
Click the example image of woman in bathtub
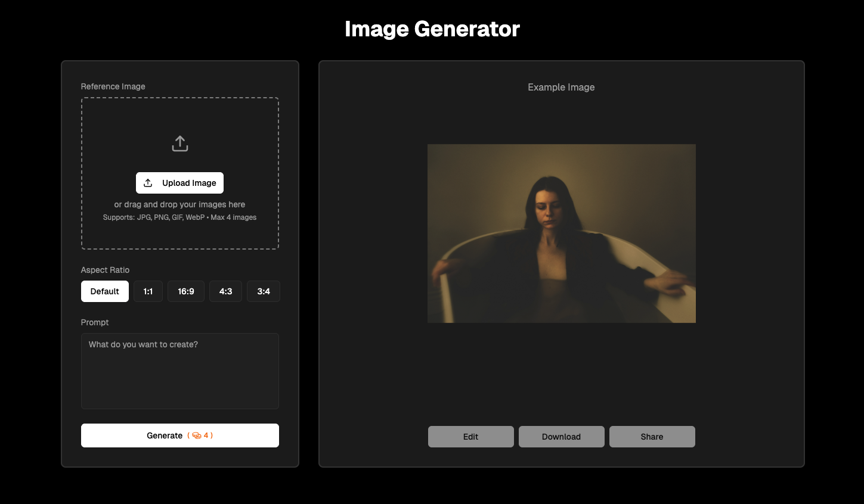tap(562, 234)
